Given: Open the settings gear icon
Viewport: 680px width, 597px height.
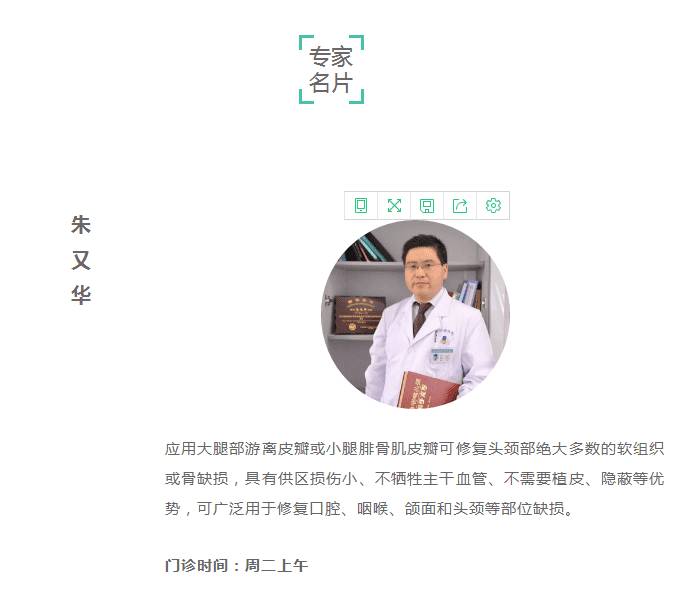Looking at the screenshot, I should [493, 206].
